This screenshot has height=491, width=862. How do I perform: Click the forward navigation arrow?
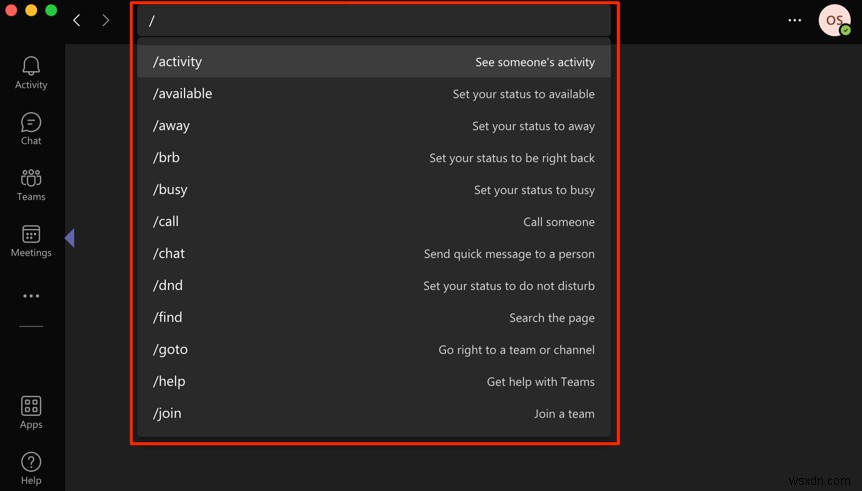(106, 20)
